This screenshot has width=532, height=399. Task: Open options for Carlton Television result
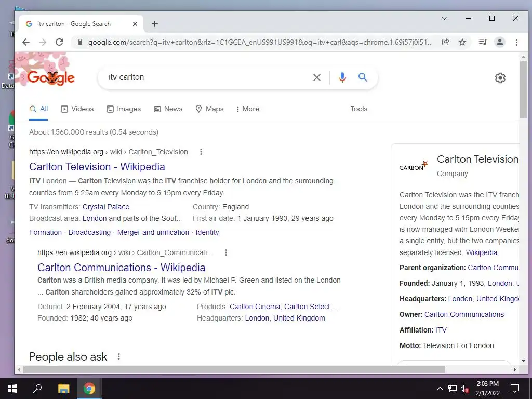pyautogui.click(x=201, y=152)
